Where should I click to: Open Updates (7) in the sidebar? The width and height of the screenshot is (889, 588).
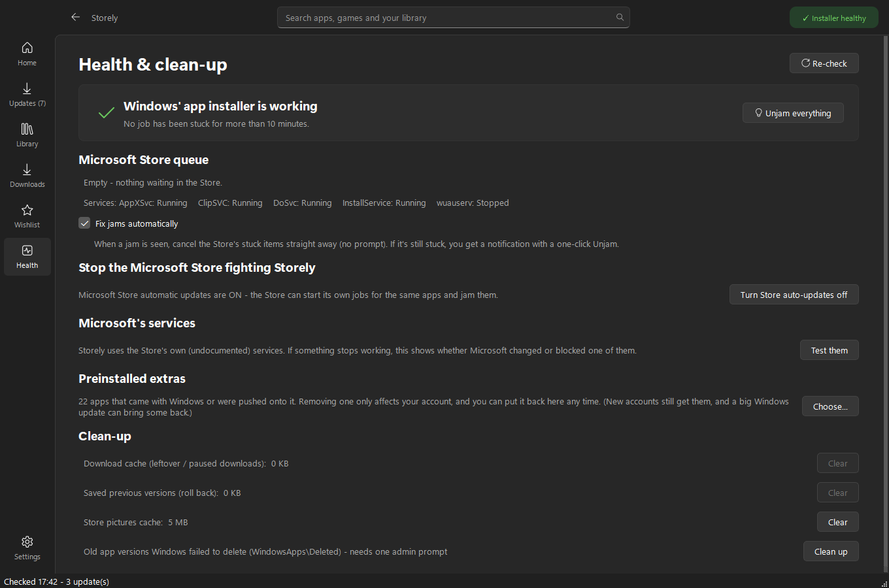pyautogui.click(x=27, y=95)
